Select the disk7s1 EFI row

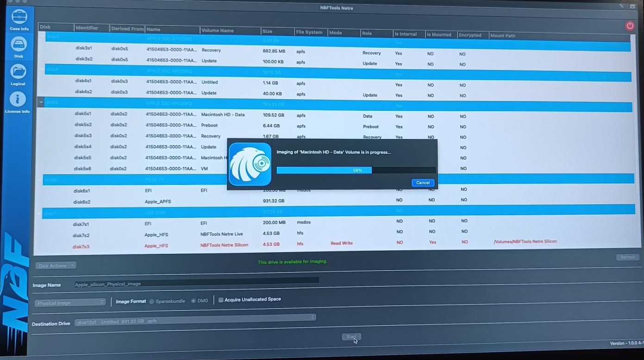(338, 223)
